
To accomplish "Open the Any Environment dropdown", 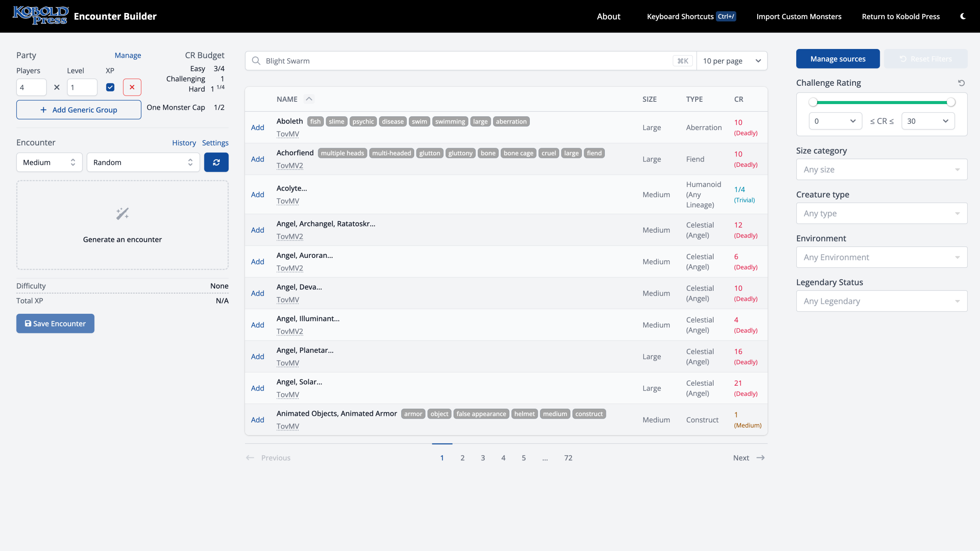I will tap(881, 257).
